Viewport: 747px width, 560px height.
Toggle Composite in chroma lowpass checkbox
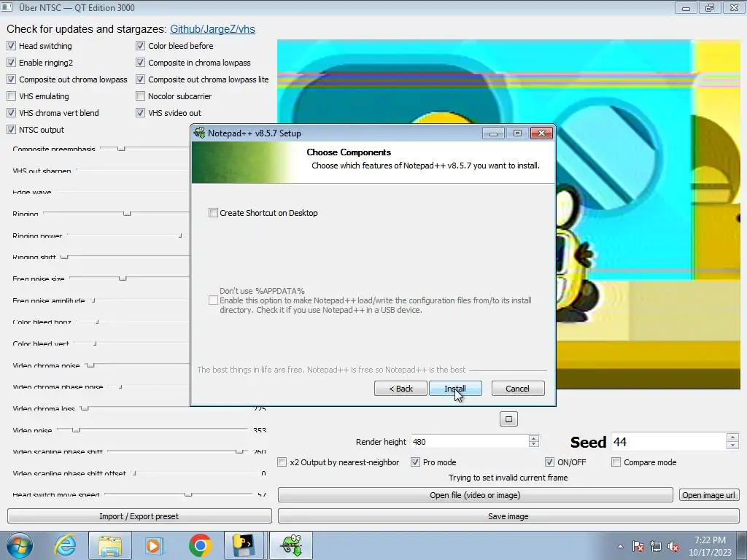pyautogui.click(x=141, y=63)
